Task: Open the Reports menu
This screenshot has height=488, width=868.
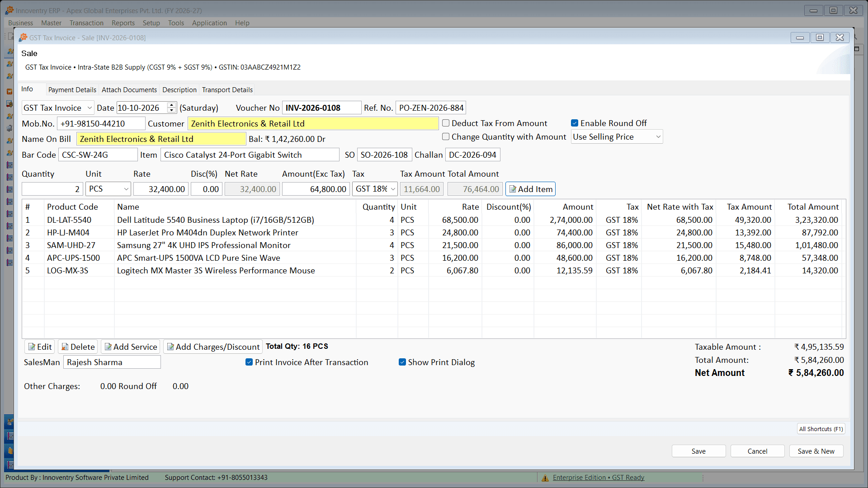Action: [123, 23]
